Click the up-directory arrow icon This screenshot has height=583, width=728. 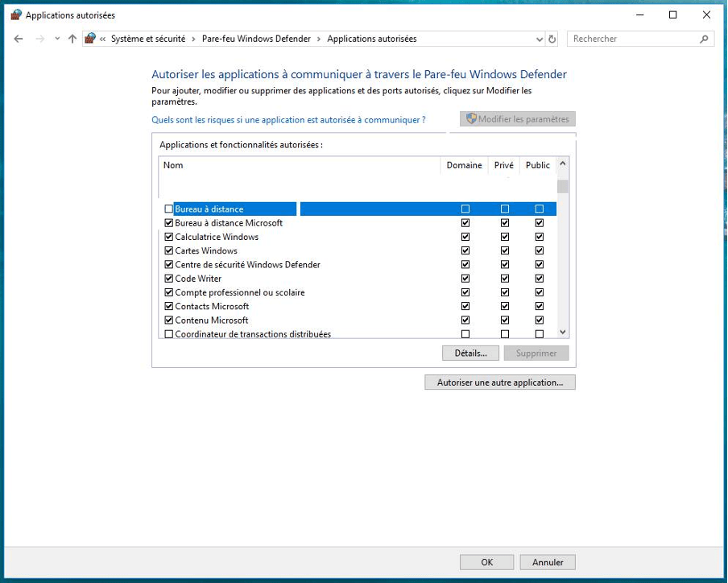[72, 39]
